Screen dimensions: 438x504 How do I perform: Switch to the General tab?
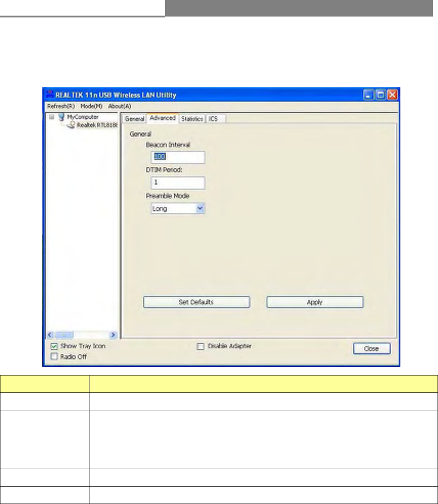coord(134,118)
